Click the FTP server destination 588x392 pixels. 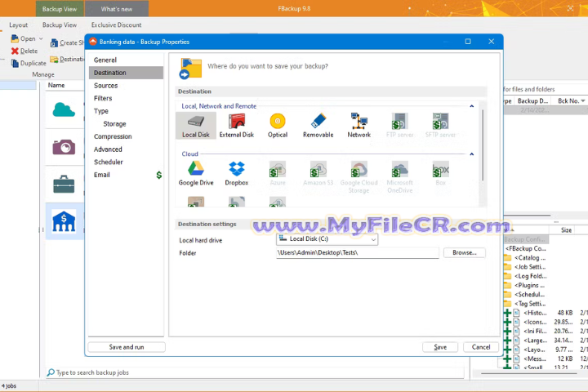tap(399, 126)
